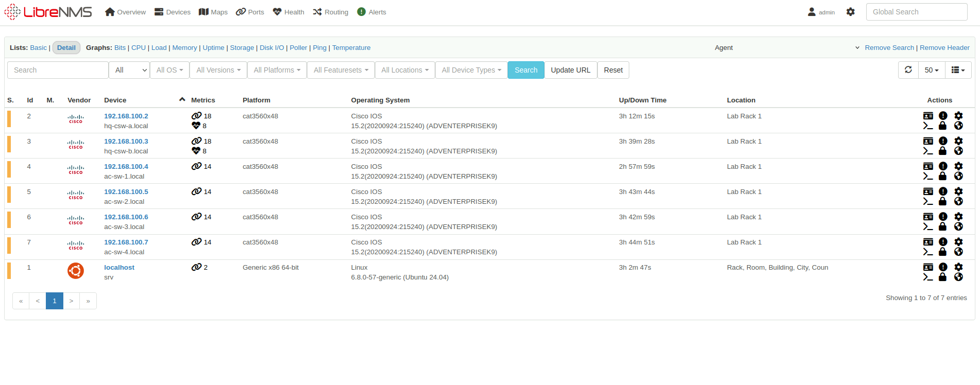Switch to the Basic list view
Viewport: 980px width, 385px height.
tap(38, 47)
